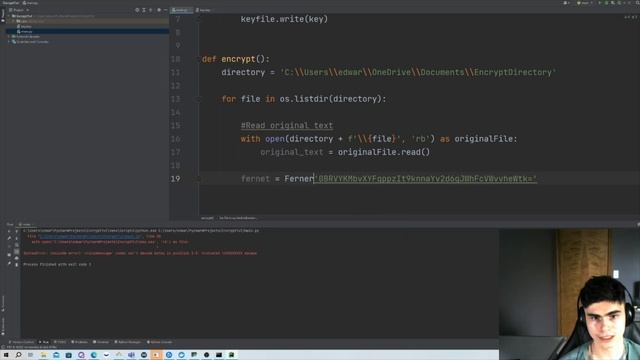640x360 pixels.
Task: Toggle the vertical Project tool window tab
Action: click(2, 15)
